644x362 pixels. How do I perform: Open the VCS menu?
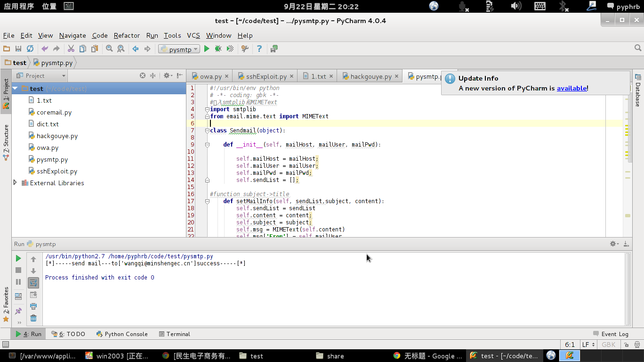tap(193, 35)
